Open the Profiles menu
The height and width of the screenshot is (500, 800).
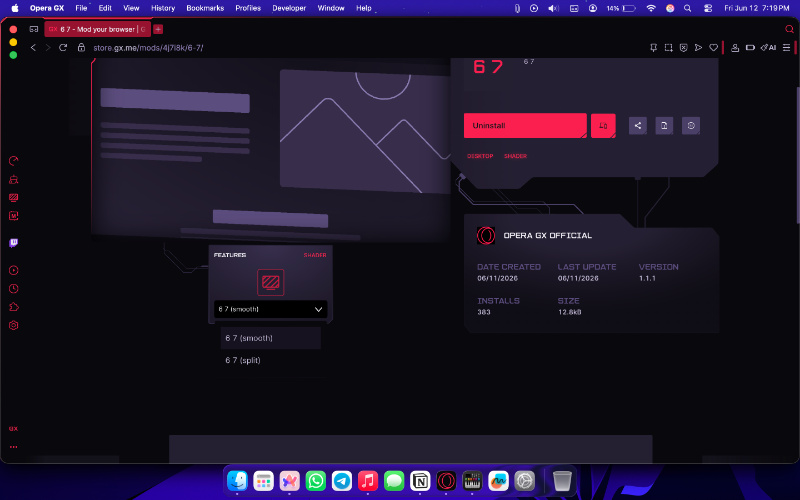(x=248, y=8)
